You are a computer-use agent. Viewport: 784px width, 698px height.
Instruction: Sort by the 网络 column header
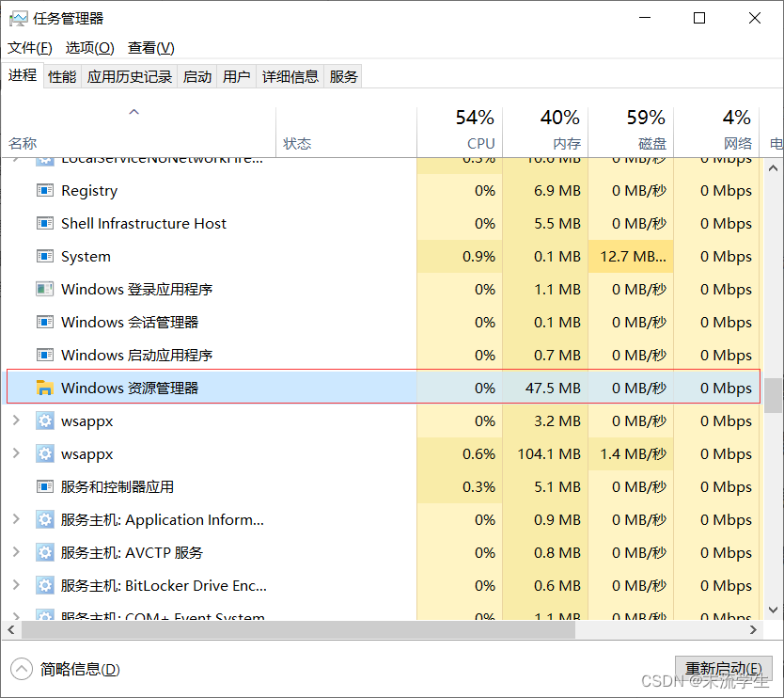[716, 132]
